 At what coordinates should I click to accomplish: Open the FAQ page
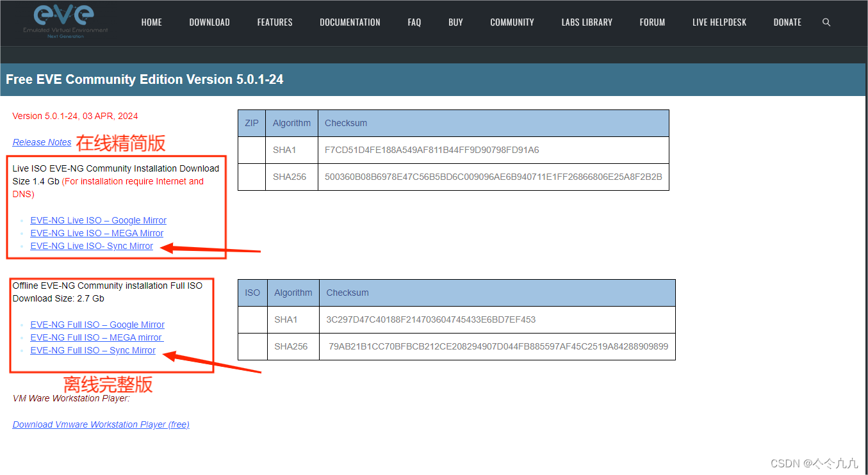pos(414,22)
